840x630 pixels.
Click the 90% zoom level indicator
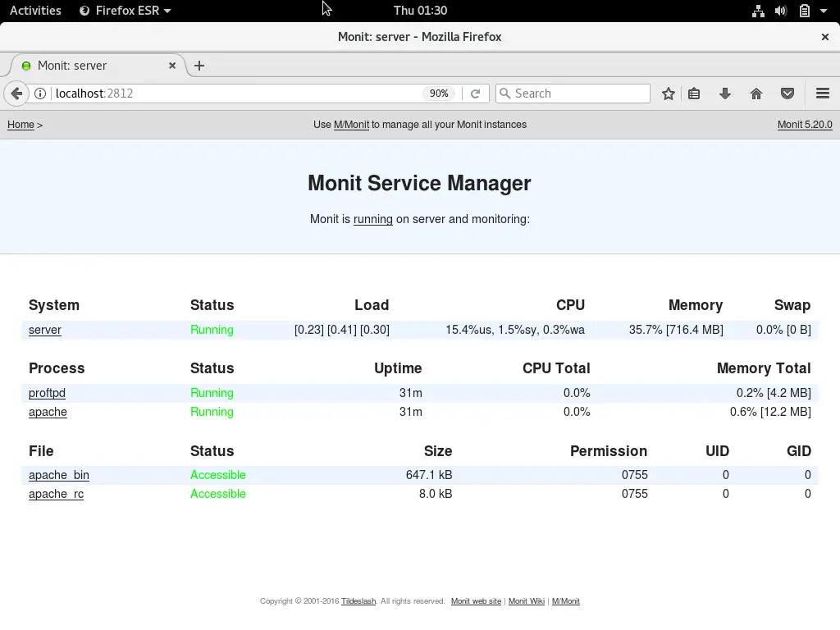coord(439,93)
